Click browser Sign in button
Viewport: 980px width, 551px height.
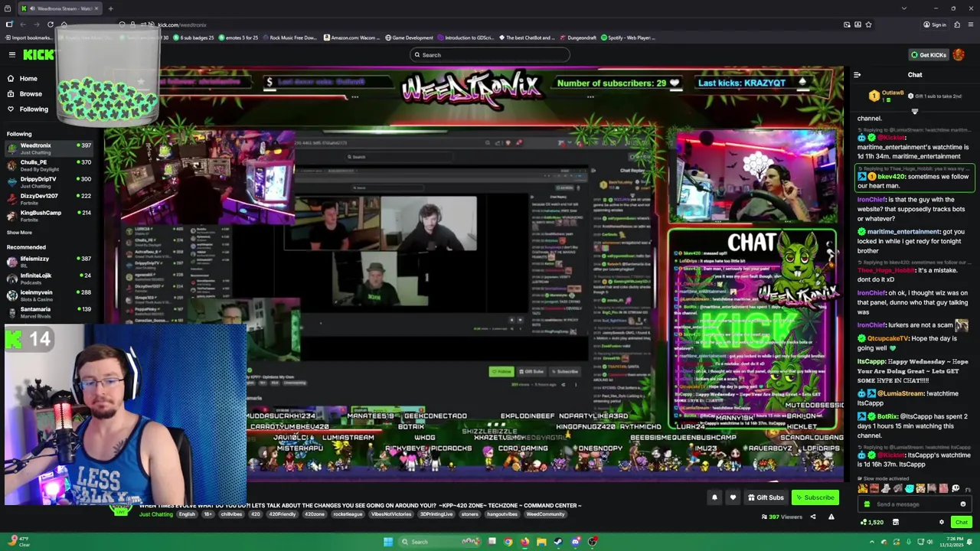(x=934, y=24)
